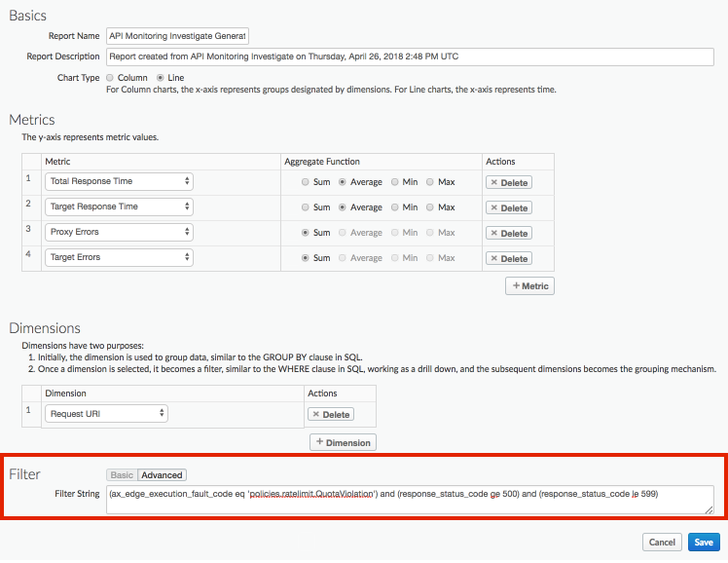Expand the Proxy Errors metric dropdown
728x563 pixels.
pos(119,232)
